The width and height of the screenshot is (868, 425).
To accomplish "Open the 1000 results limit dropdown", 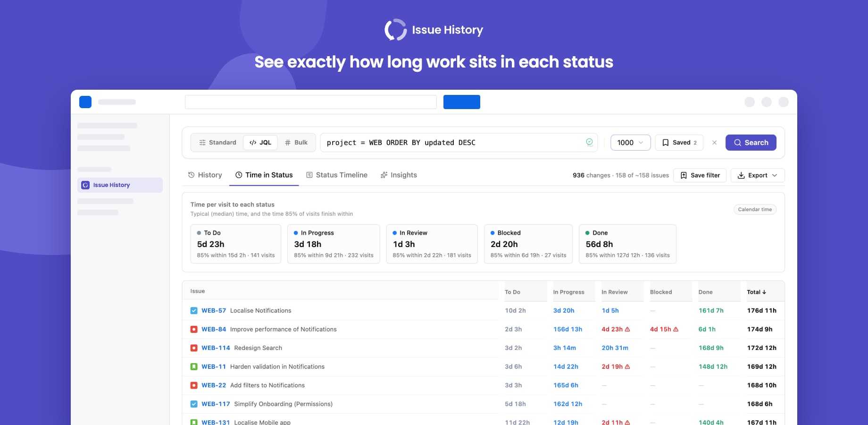I will (630, 143).
